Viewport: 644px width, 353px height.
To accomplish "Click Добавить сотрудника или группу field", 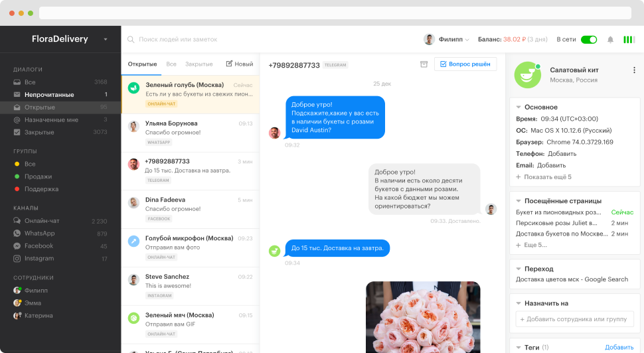I will click(x=574, y=319).
